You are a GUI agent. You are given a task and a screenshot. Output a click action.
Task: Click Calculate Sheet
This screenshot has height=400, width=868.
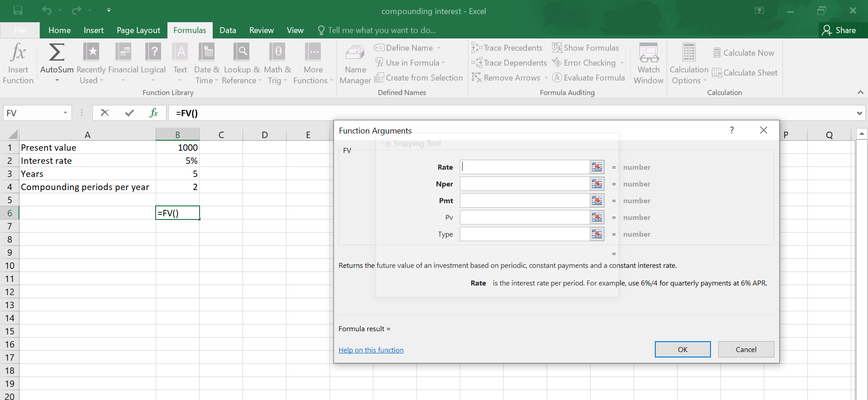click(745, 73)
